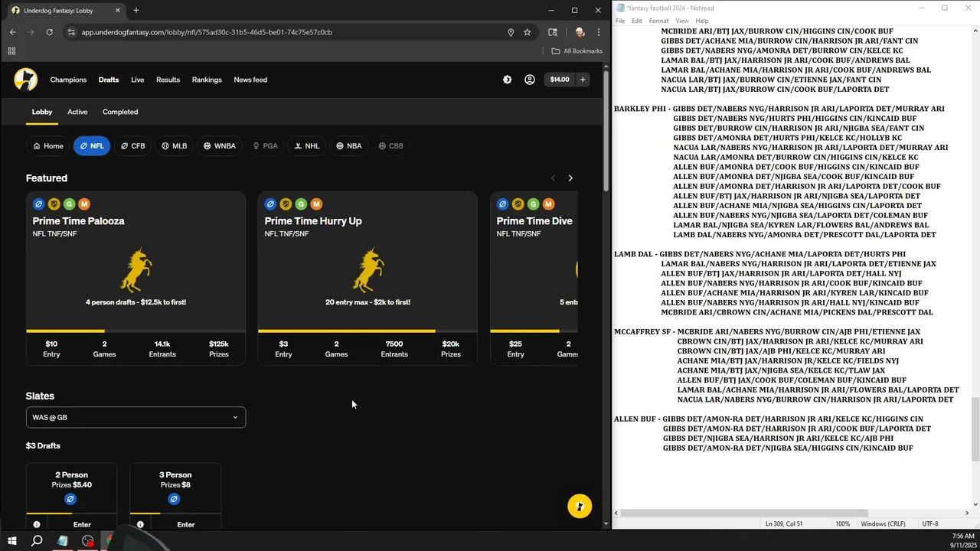Select the WNBA sport filter chip
Image resolution: width=980 pixels, height=551 pixels.
click(x=219, y=145)
